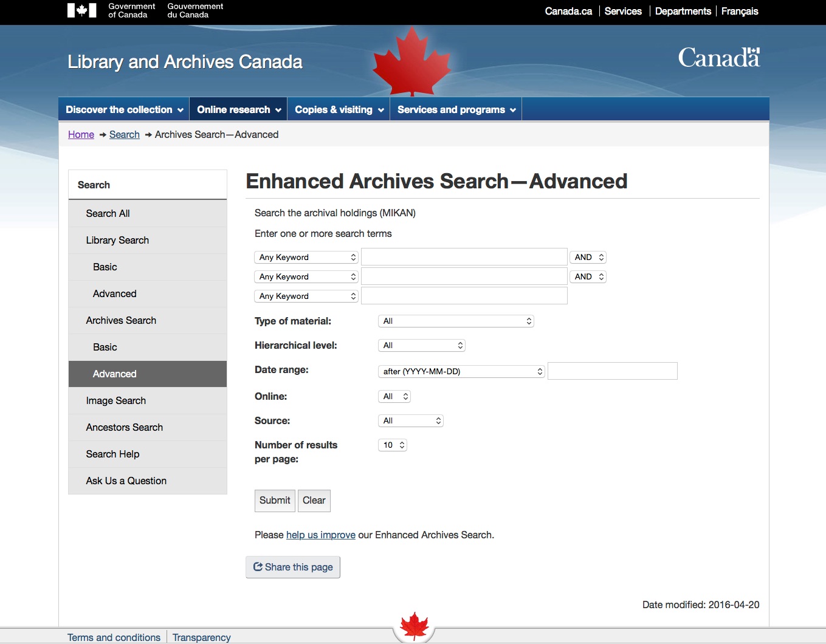Click the Clear button
This screenshot has height=644, width=826.
point(314,501)
